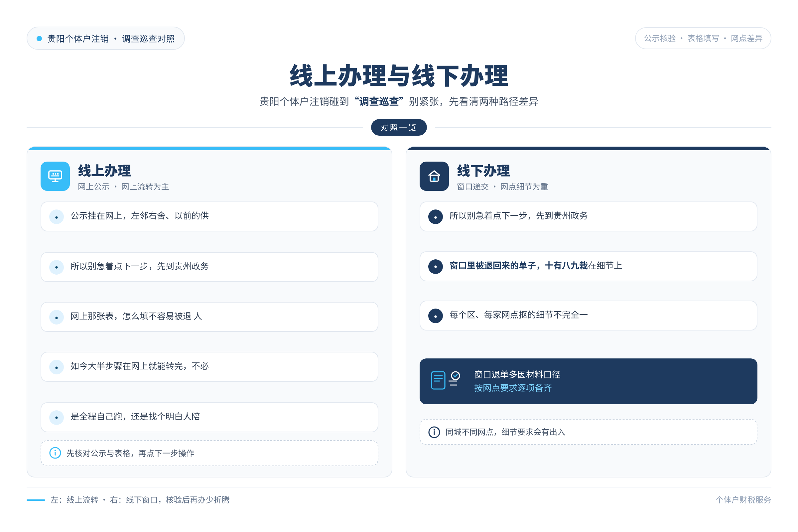Click the bold “调查巡查” in subtitle

coord(379,101)
